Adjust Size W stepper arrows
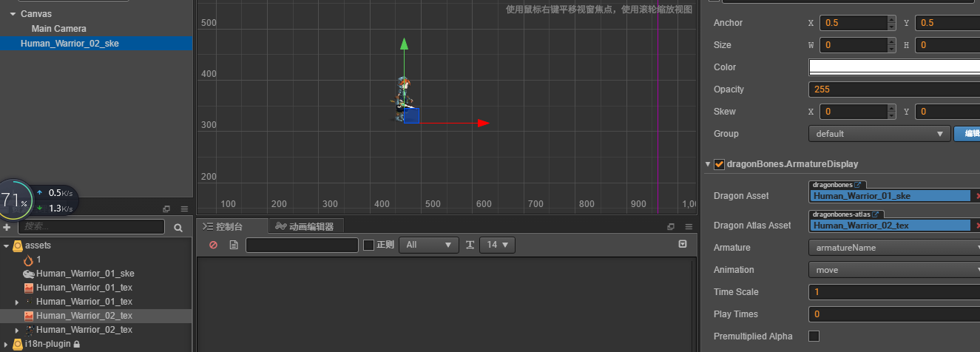Screen dimensions: 980x352 point(891,45)
